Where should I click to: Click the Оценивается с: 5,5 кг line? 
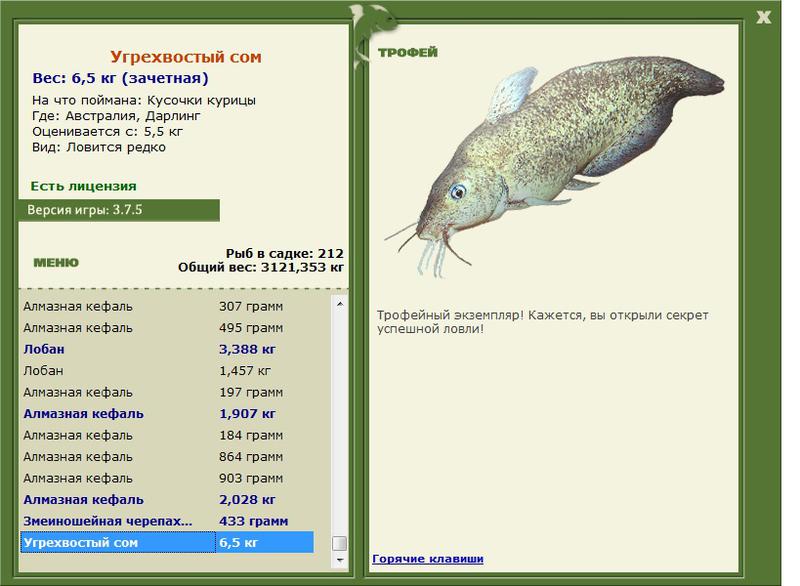[107, 132]
